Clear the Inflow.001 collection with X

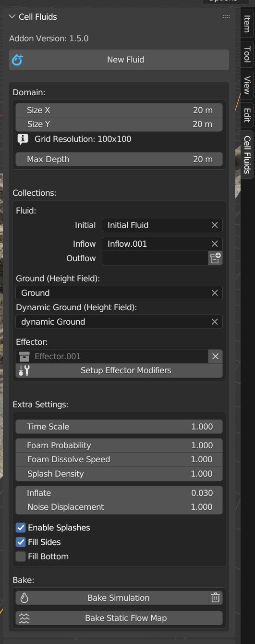215,244
